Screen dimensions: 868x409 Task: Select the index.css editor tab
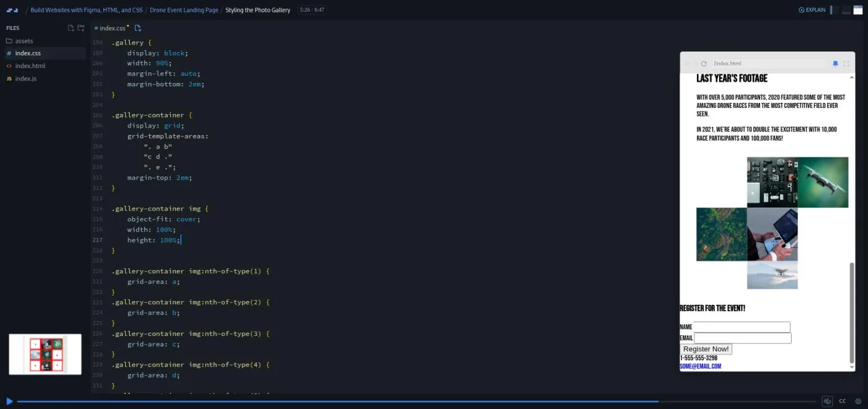click(x=112, y=28)
